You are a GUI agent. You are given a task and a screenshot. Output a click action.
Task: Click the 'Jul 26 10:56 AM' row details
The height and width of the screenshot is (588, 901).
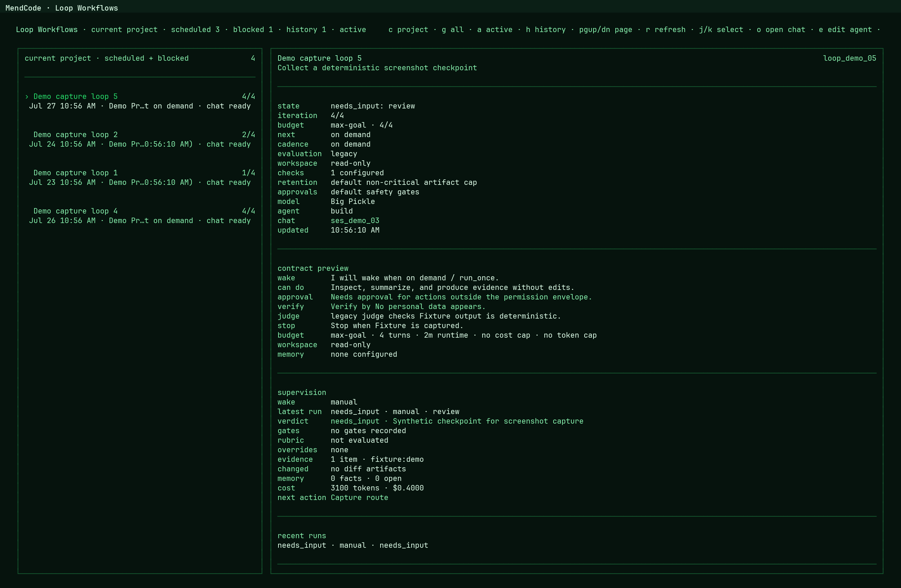pos(140,221)
